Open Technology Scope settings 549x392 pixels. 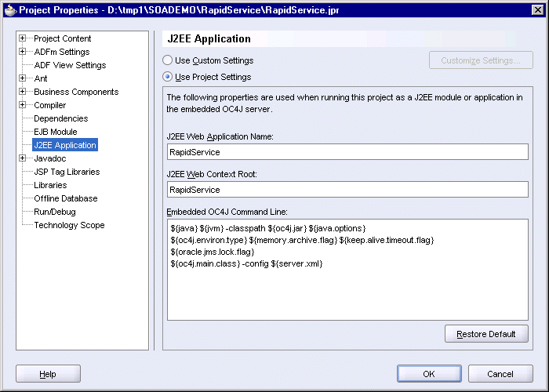(69, 225)
